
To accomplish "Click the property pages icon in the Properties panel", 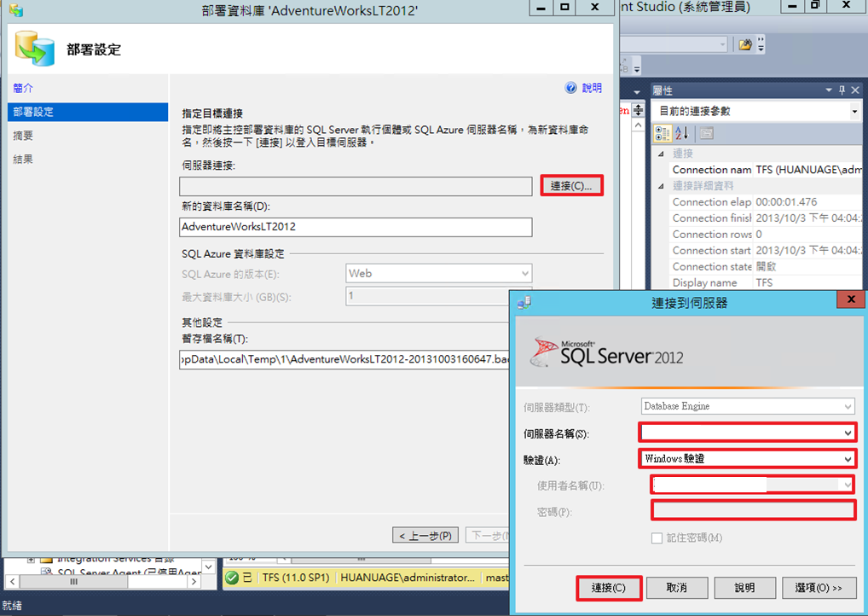I will point(706,133).
